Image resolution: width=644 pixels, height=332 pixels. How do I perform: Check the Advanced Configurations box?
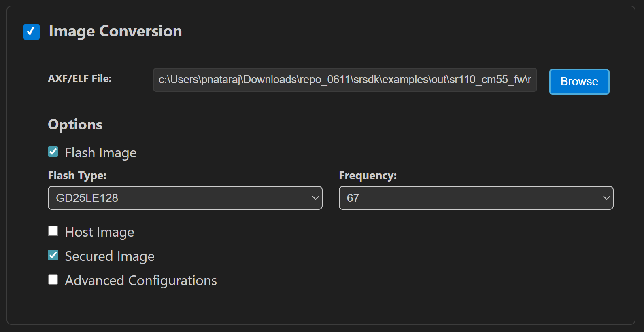click(x=53, y=279)
